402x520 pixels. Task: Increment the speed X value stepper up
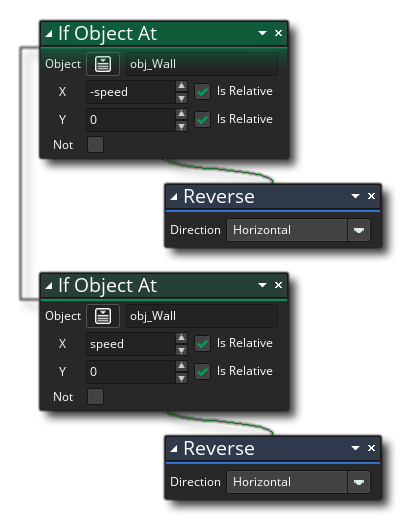coord(181,338)
